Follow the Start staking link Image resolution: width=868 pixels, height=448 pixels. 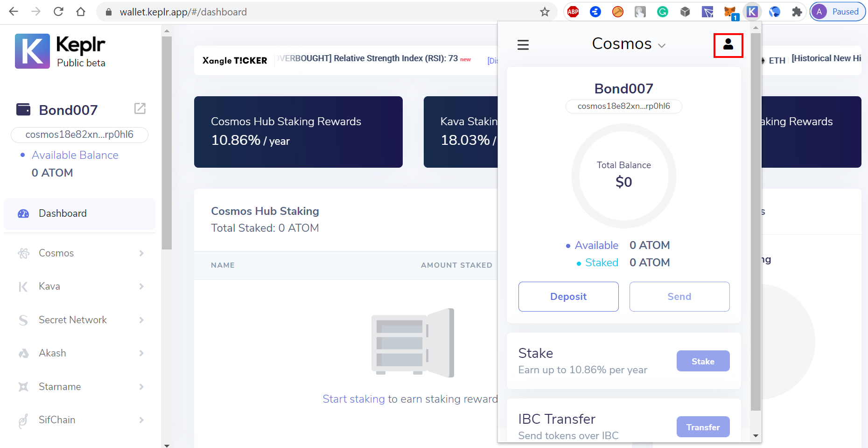coord(354,399)
